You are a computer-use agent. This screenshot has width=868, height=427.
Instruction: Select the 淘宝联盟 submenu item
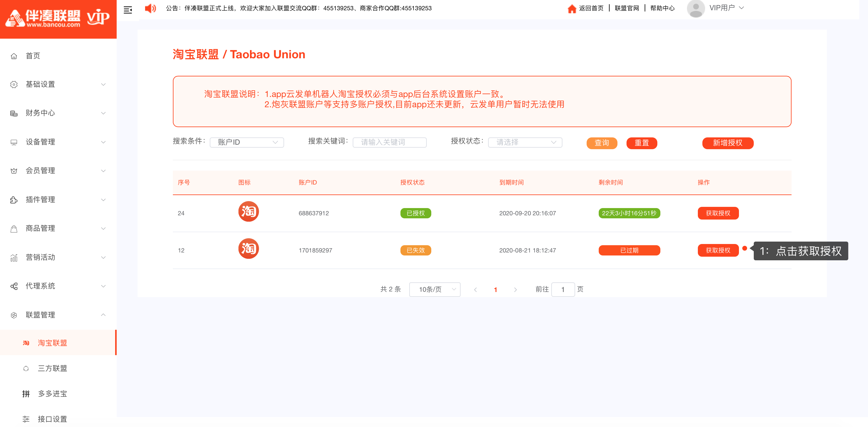pos(58,343)
